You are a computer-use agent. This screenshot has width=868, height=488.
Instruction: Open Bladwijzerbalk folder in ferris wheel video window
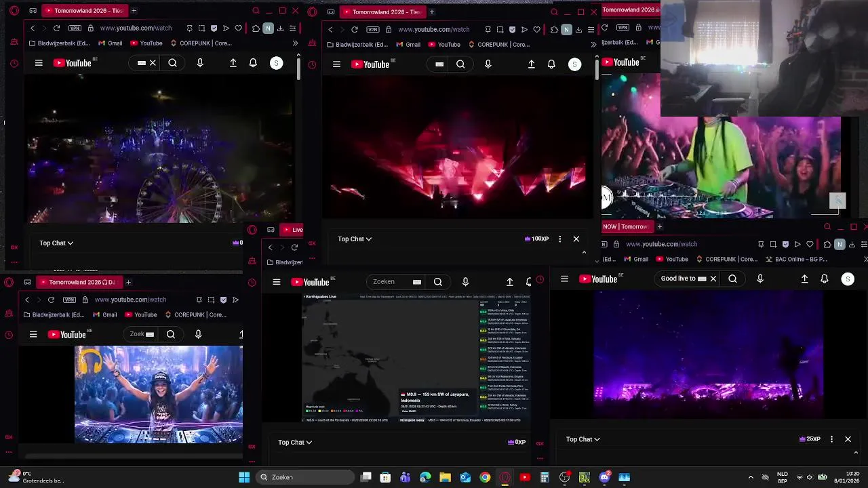tap(60, 43)
